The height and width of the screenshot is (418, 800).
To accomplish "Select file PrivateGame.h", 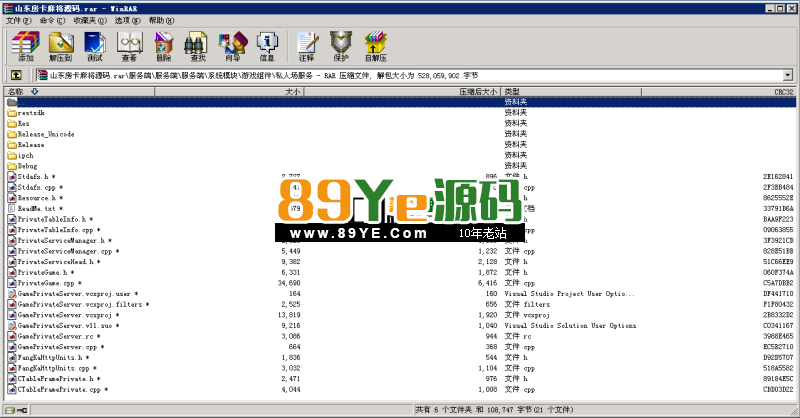I will pyautogui.click(x=42, y=273).
